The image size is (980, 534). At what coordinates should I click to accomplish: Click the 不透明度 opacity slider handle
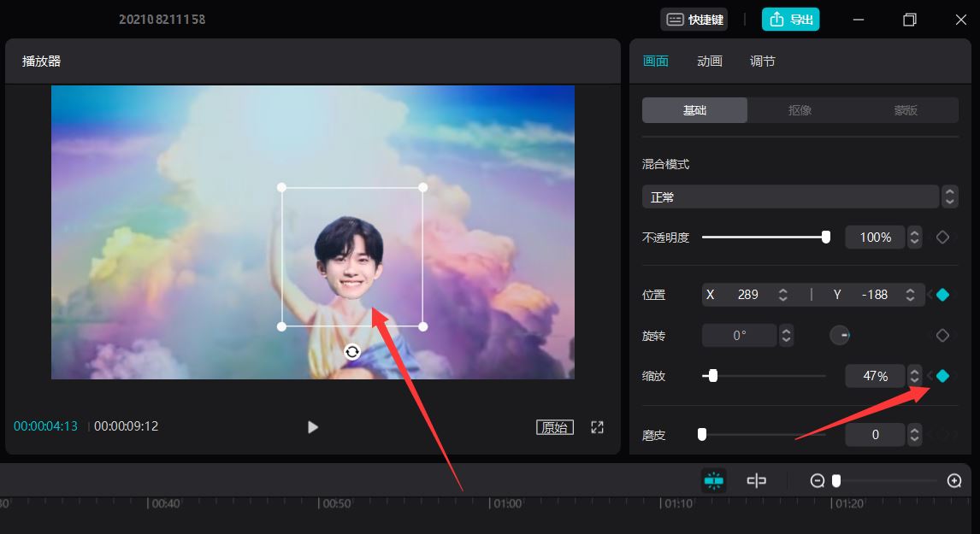825,237
